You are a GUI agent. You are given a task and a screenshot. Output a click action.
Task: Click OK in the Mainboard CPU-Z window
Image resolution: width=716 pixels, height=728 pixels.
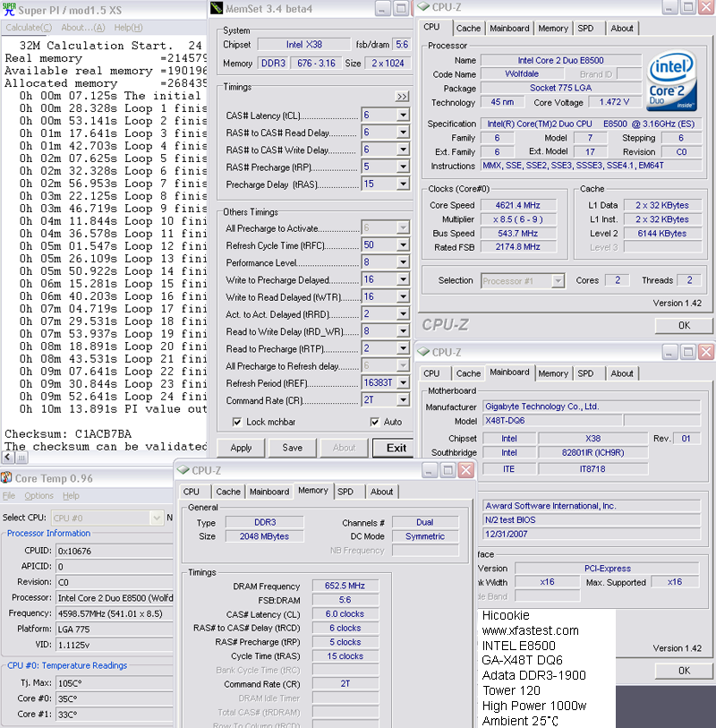point(684,671)
